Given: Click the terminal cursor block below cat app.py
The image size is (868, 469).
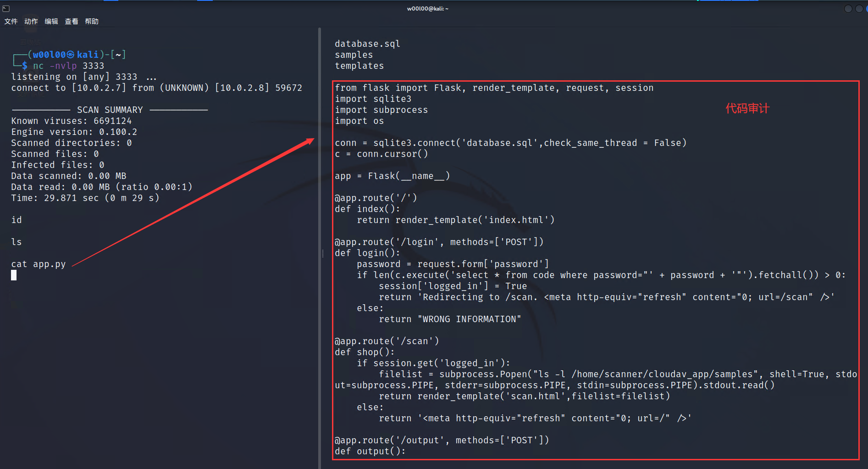Looking at the screenshot, I should click(14, 275).
